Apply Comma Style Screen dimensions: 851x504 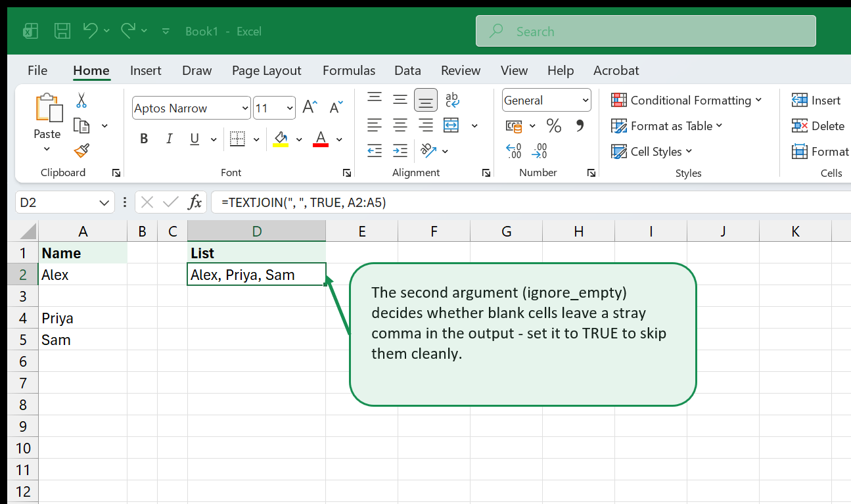click(580, 125)
